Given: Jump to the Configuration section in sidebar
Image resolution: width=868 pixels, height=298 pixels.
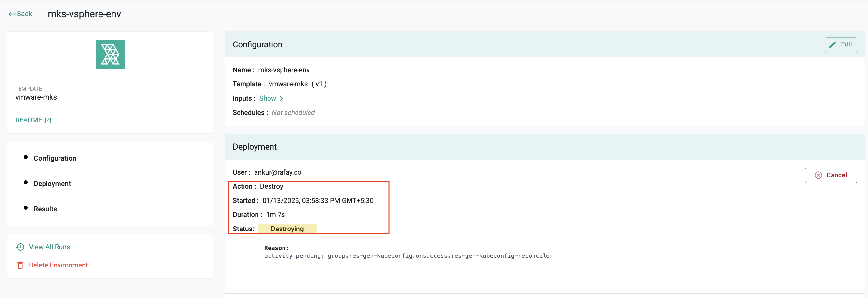Looking at the screenshot, I should [55, 158].
